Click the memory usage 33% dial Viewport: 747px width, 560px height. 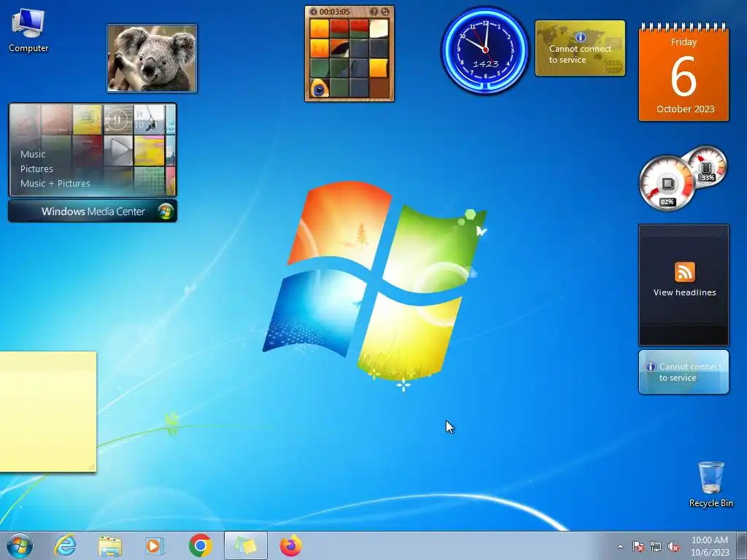pyautogui.click(x=706, y=167)
